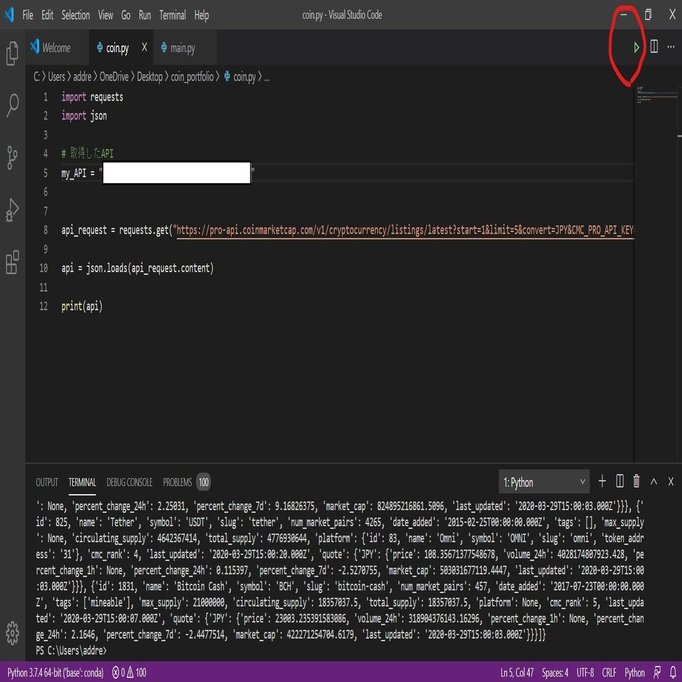Screen dimensions: 682x682
Task: Open the Run menu
Action: pyautogui.click(x=145, y=15)
